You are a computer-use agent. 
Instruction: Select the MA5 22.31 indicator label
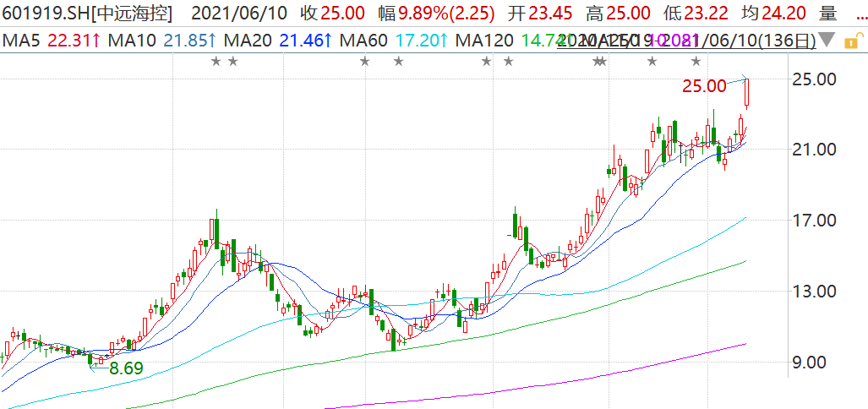pos(52,41)
